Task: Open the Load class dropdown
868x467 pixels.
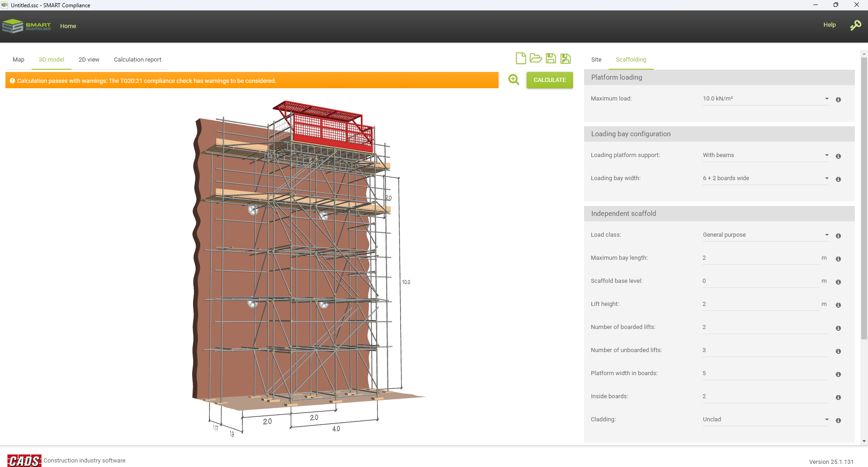Action: click(765, 235)
